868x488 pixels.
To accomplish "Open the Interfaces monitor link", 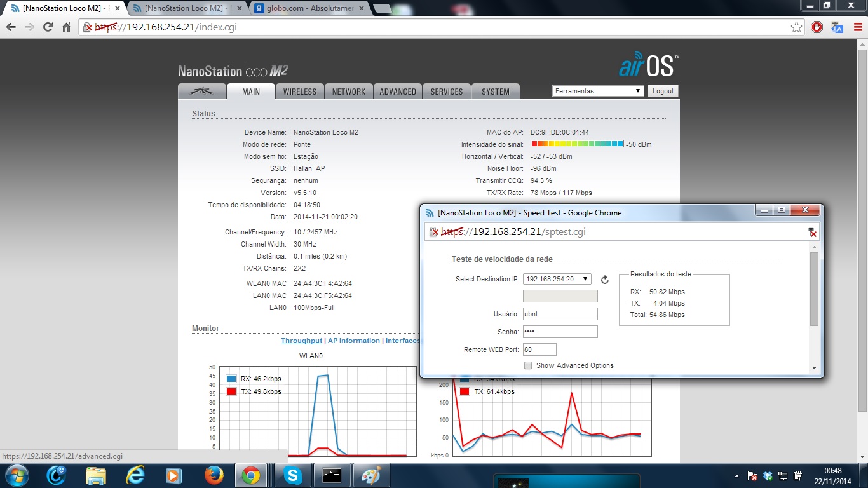I will pos(403,341).
